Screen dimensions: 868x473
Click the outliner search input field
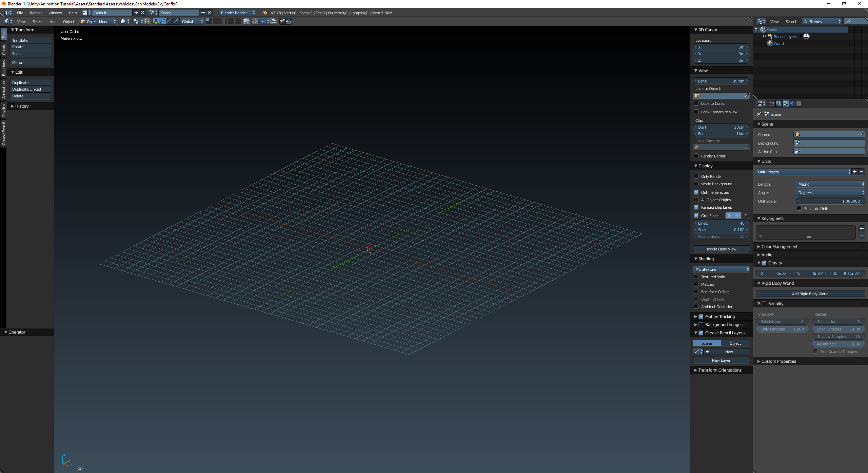pyautogui.click(x=856, y=21)
